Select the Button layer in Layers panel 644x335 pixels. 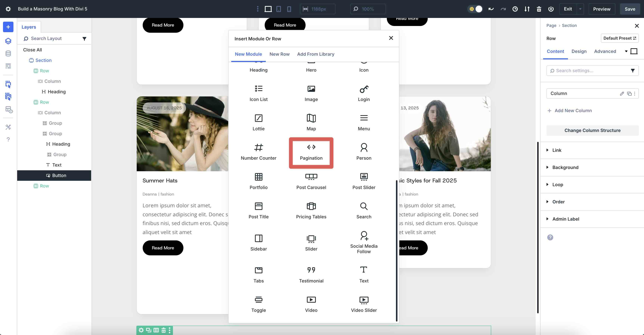point(59,175)
